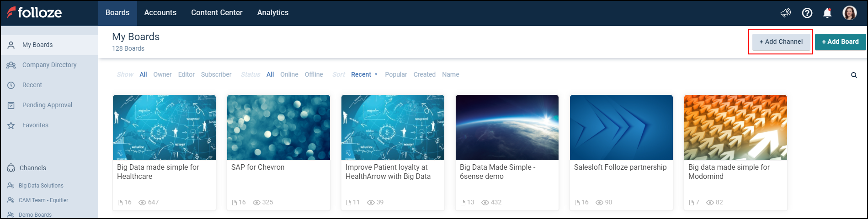Open Pending Approval in sidebar
The image size is (868, 219).
(x=47, y=105)
